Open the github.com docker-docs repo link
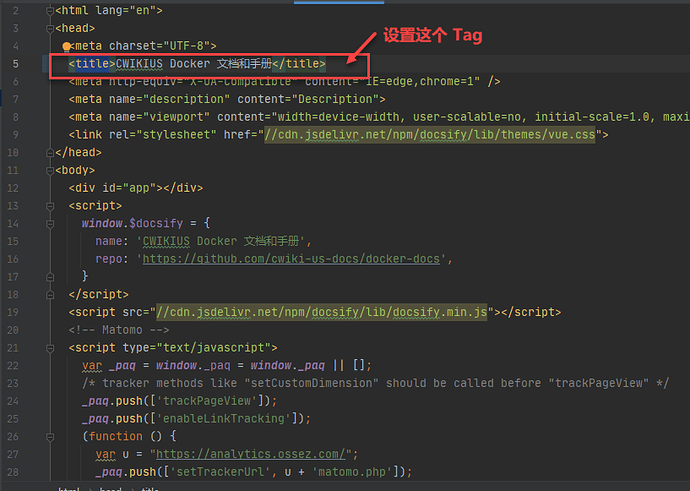The width and height of the screenshot is (690, 491). 294,258
